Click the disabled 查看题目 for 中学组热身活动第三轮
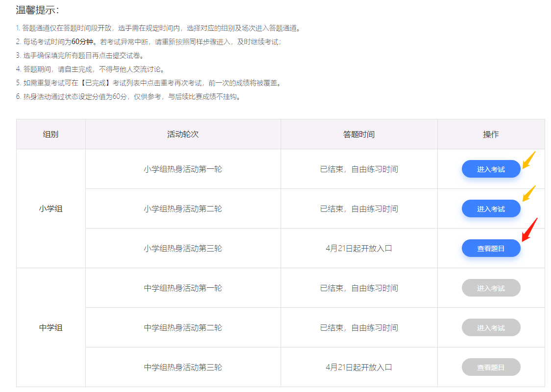This screenshot has width=551, height=392. (491, 367)
